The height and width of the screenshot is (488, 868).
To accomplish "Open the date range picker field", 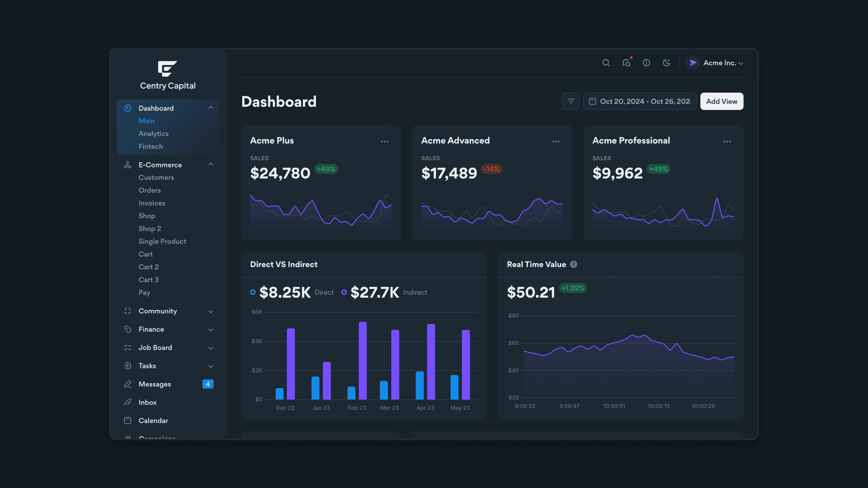I will coord(639,101).
